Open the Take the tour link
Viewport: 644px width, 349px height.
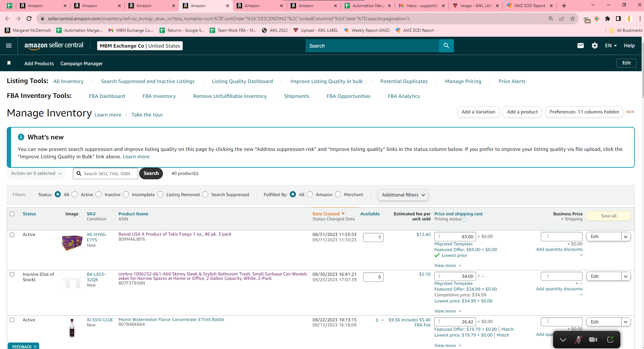pos(147,115)
